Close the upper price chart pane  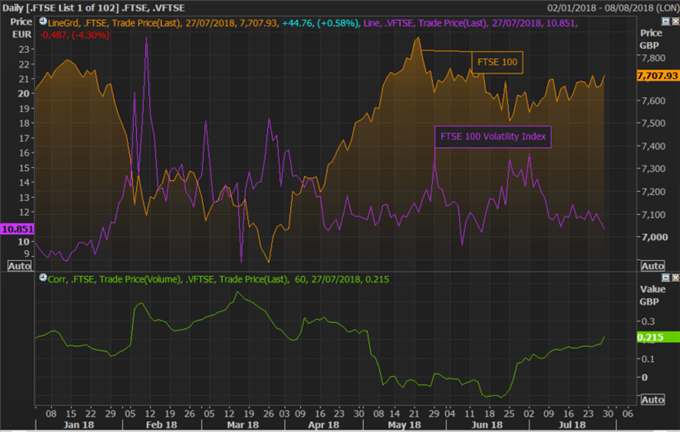[675, 21]
